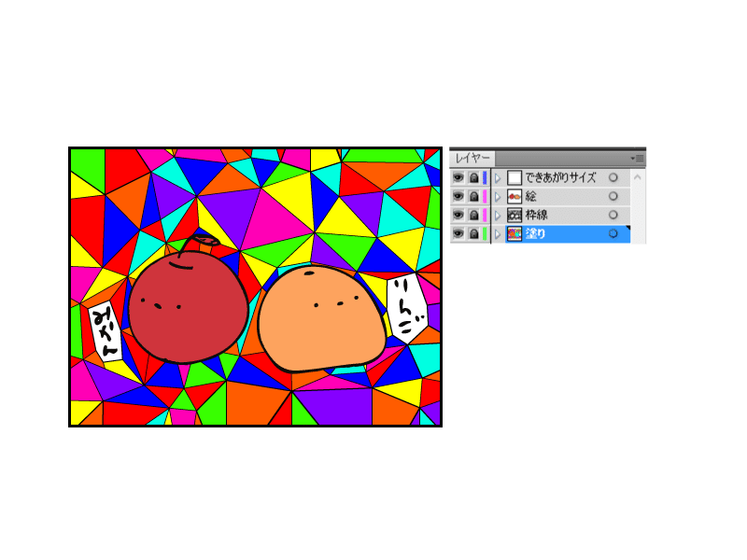Hide the 絵 layer using its eye icon
747x560 pixels.
(458, 196)
